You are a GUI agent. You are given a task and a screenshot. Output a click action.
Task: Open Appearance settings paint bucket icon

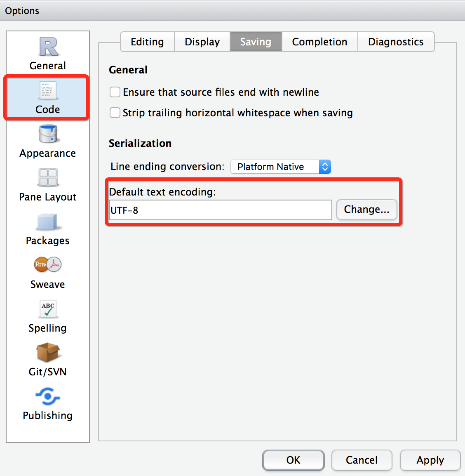(x=48, y=134)
